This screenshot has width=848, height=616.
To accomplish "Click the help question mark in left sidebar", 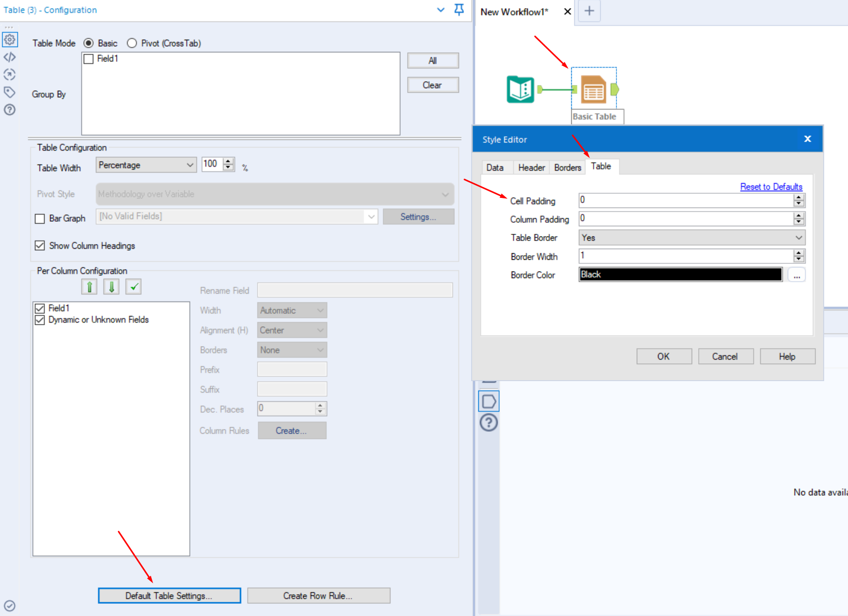I will [10, 110].
